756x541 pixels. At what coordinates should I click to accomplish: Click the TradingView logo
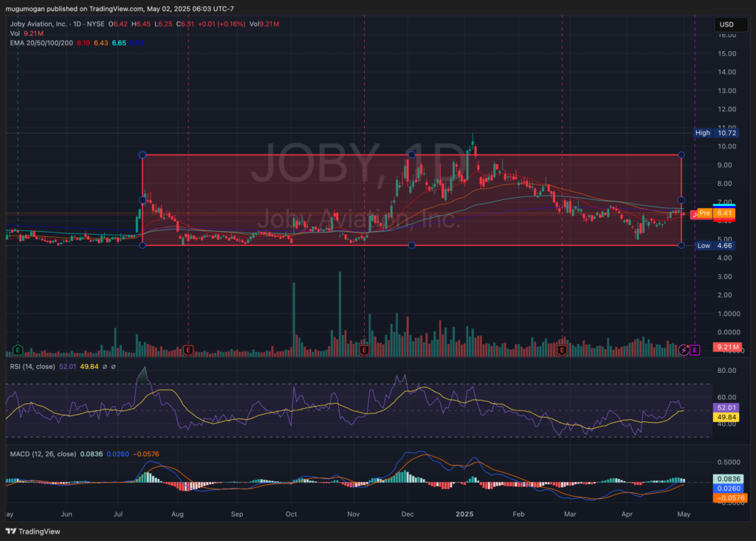[32, 531]
